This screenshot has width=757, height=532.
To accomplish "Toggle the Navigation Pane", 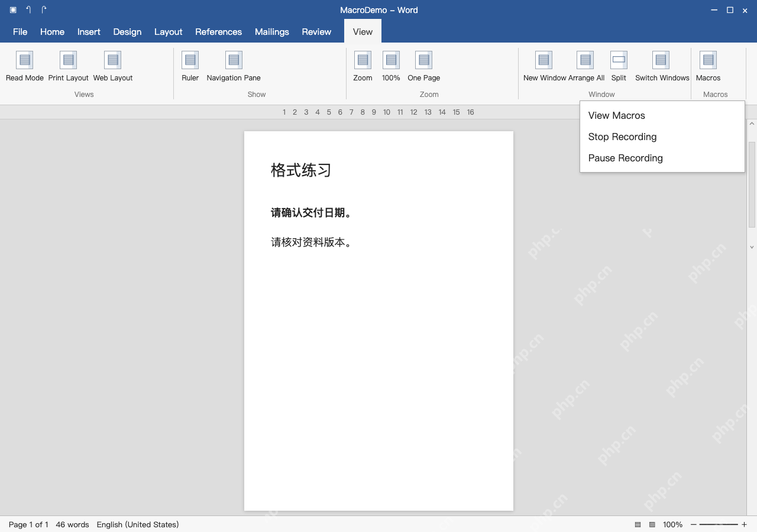I will tap(234, 66).
